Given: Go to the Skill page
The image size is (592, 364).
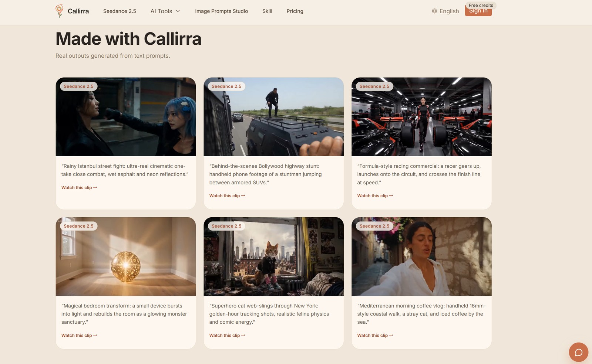Looking at the screenshot, I should pyautogui.click(x=267, y=11).
